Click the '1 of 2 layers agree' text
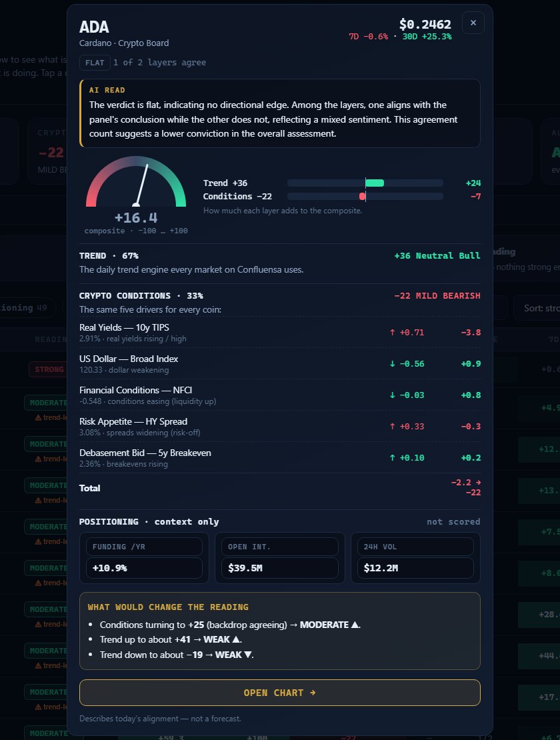Viewport: 560px width, 740px height. (159, 63)
